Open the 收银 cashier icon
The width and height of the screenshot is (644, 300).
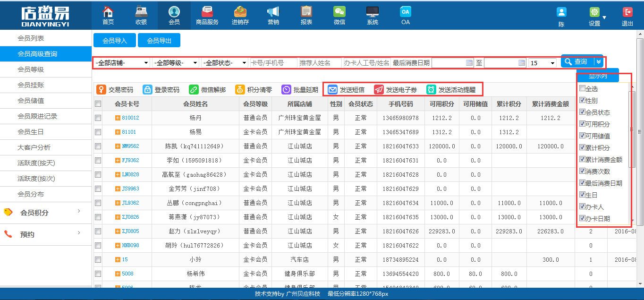coord(141,12)
